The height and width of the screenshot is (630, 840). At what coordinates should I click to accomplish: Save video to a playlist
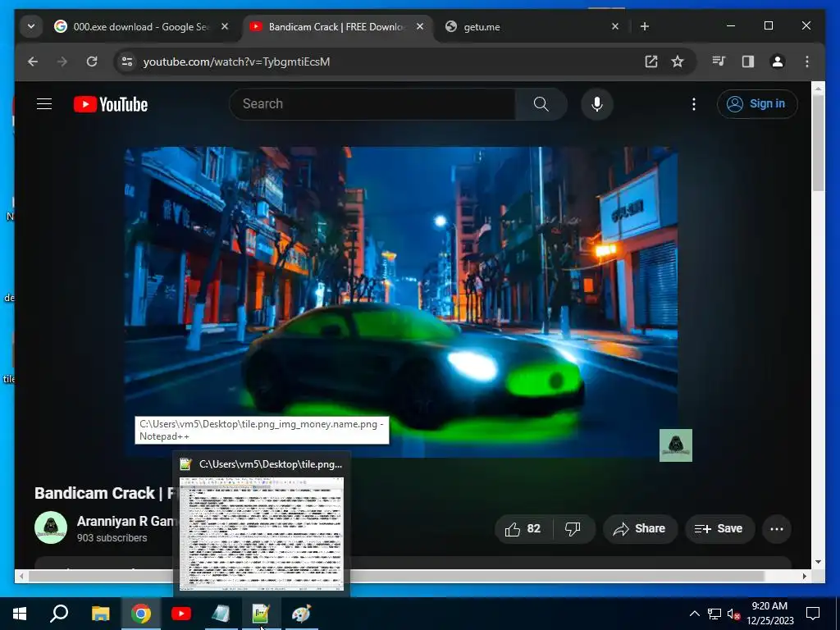719,529
